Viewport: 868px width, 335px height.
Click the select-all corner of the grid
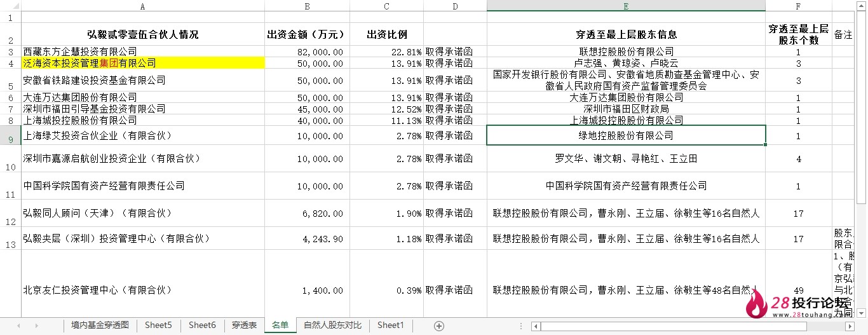click(10, 6)
